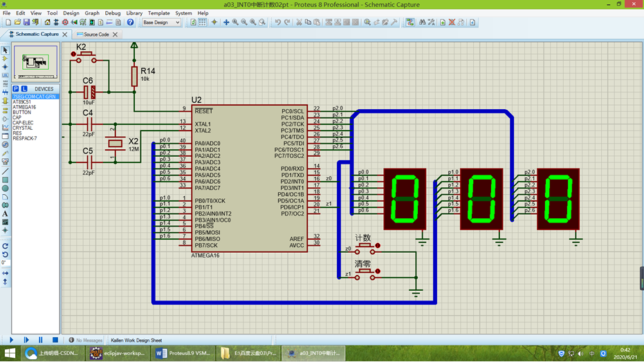Open the Library menu
This screenshot has width=644, height=362.
134,13
